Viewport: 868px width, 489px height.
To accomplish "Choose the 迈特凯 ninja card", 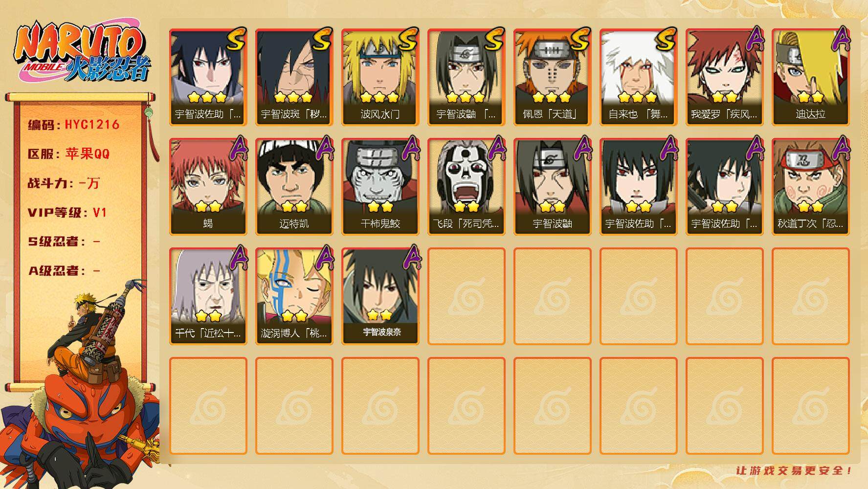I will pyautogui.click(x=294, y=187).
